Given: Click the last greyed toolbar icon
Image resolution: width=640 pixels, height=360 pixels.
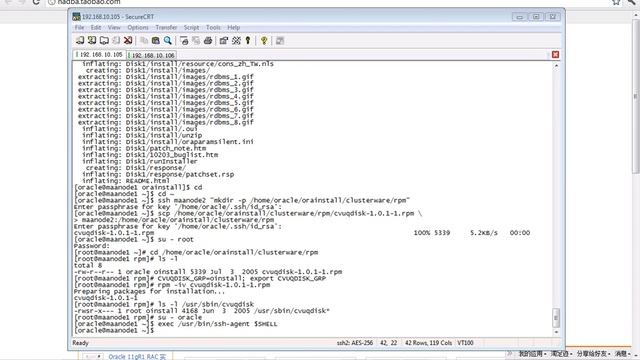Looking at the screenshot, I should tap(280, 40).
